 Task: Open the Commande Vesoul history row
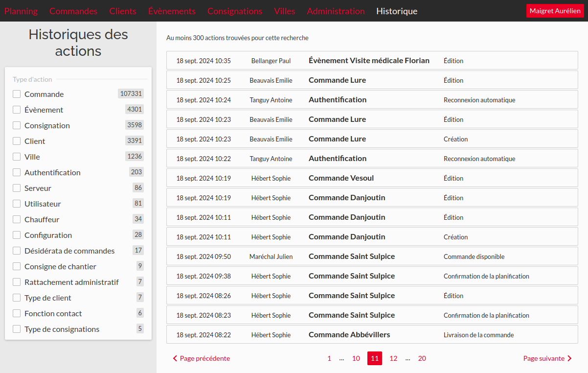pos(341,178)
